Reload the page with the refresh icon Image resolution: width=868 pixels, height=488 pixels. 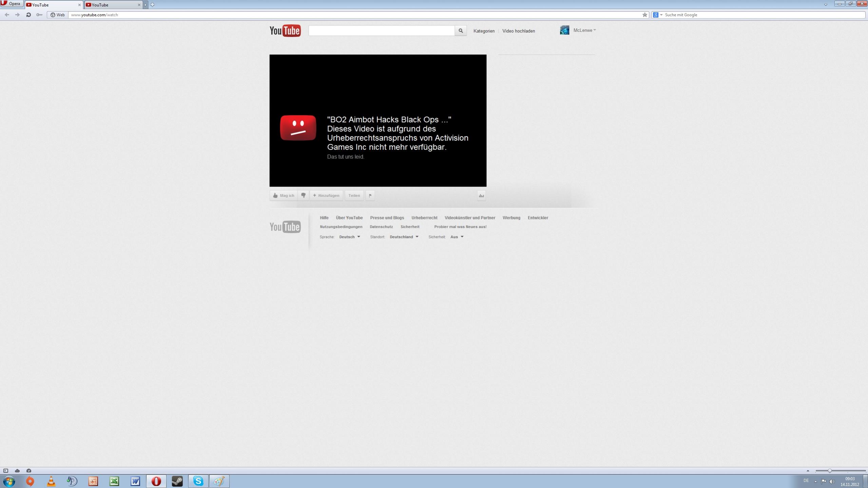(x=28, y=15)
